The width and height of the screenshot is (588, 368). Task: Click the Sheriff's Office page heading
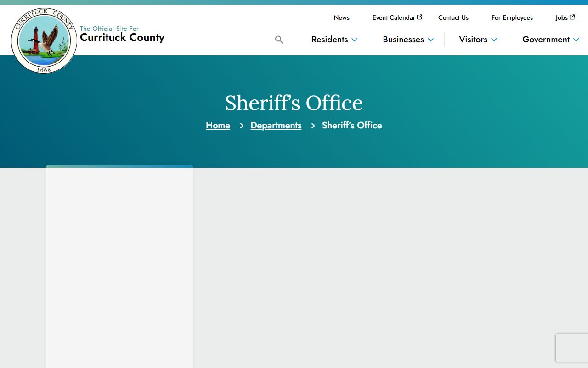click(x=294, y=103)
